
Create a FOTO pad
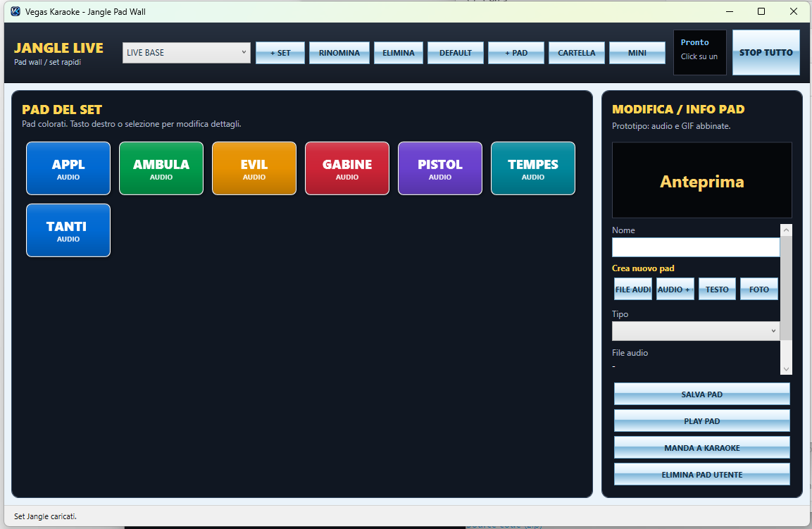[x=758, y=289]
